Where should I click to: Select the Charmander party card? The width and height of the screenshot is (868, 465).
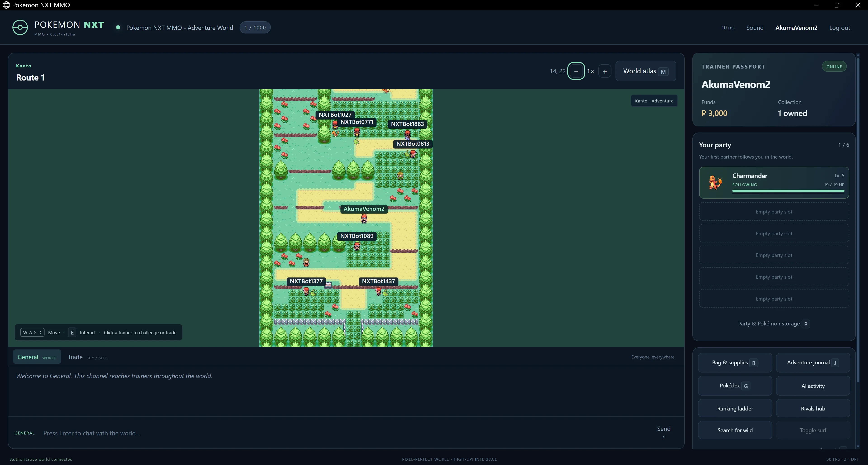click(x=774, y=183)
